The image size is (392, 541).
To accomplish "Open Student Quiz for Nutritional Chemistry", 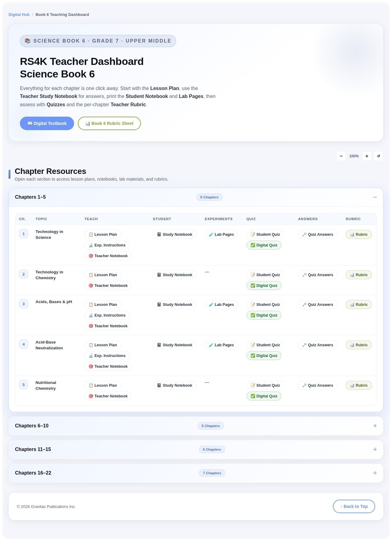I will pyautogui.click(x=265, y=385).
